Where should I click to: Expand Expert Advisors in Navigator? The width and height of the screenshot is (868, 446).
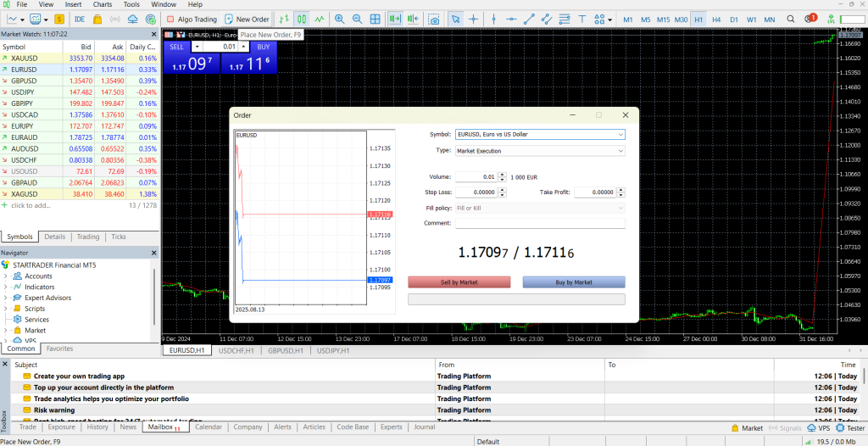6,298
